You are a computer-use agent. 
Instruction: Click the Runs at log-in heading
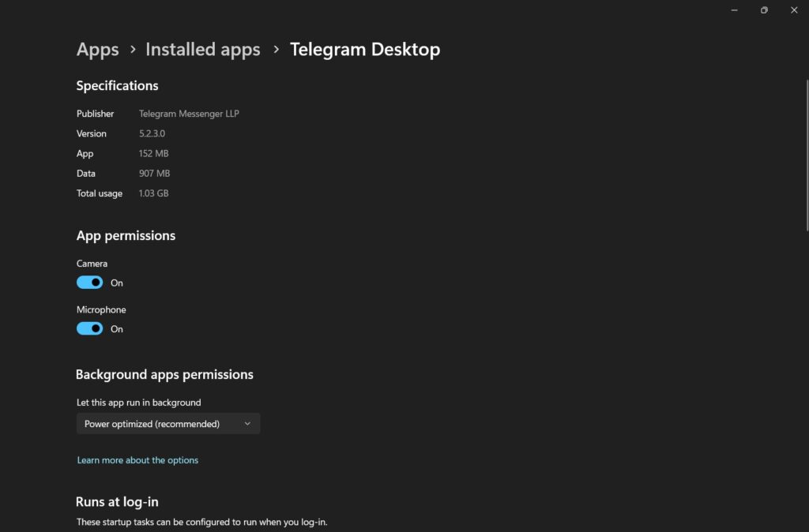(x=117, y=501)
